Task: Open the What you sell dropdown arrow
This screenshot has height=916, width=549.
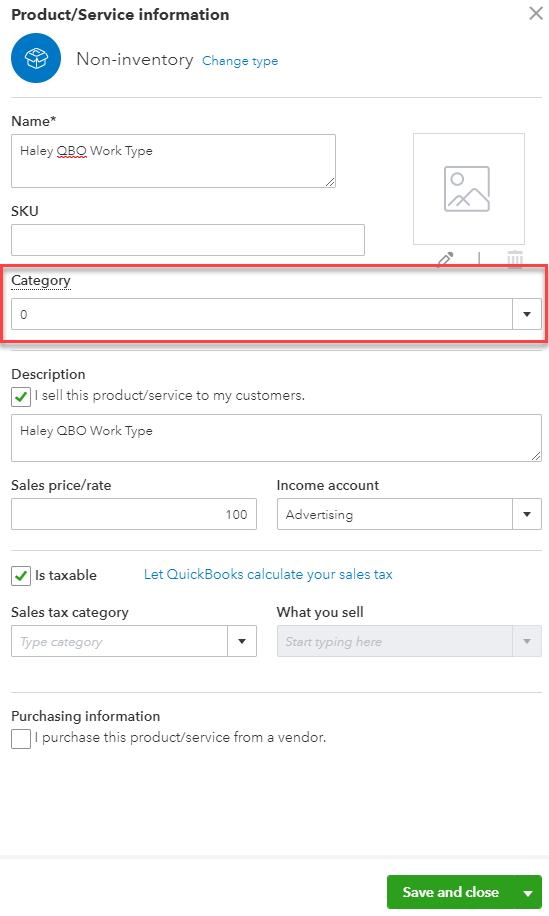Action: [x=527, y=641]
